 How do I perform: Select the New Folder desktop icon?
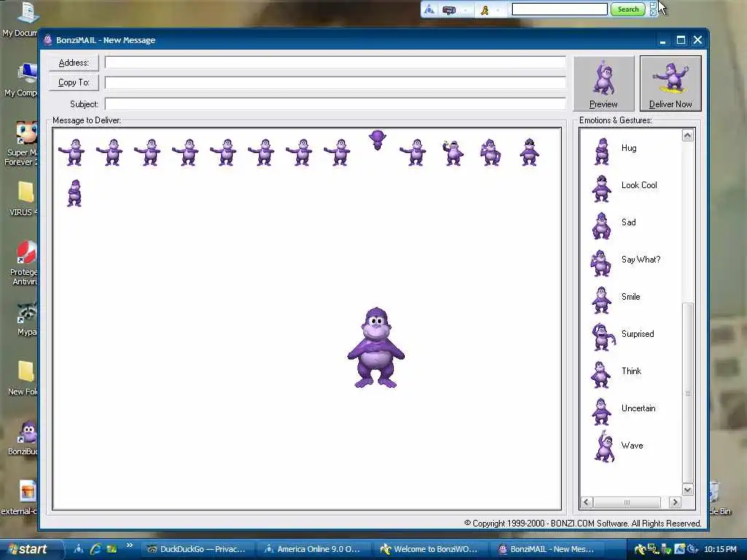(x=23, y=378)
